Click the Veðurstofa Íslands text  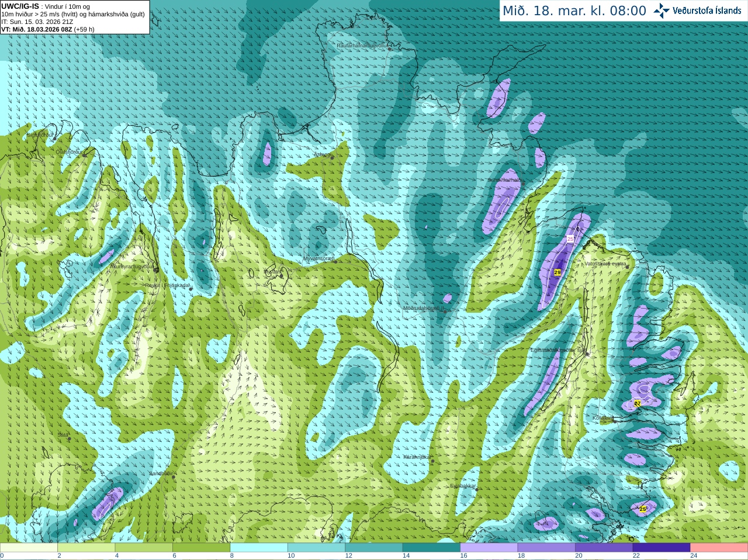[707, 11]
